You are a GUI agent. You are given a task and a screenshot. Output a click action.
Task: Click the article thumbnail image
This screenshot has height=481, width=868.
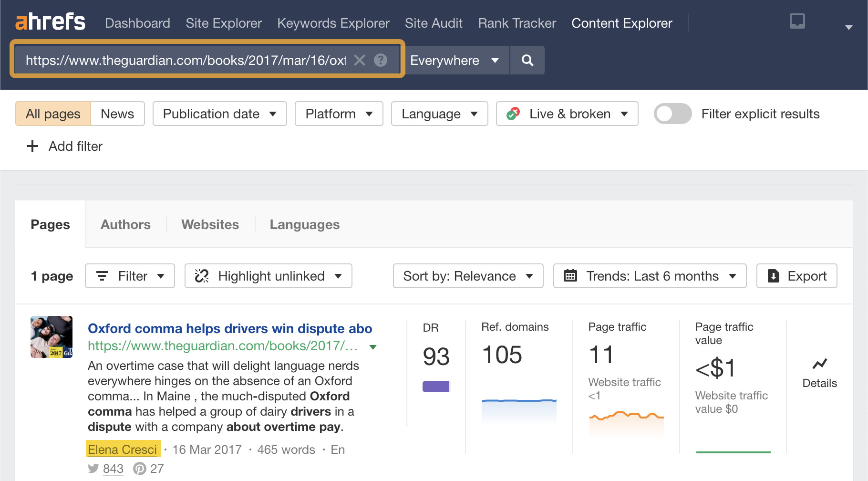(51, 336)
